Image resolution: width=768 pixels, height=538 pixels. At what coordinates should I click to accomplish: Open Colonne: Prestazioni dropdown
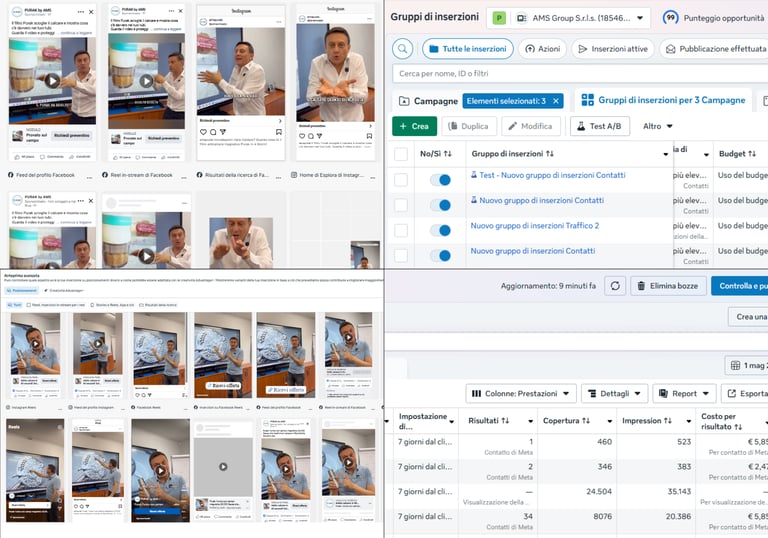click(520, 393)
